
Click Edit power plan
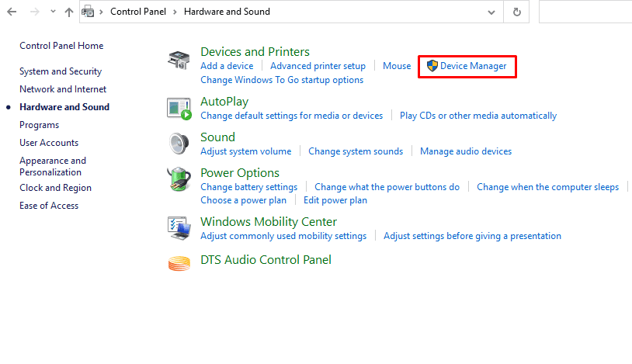(x=335, y=200)
